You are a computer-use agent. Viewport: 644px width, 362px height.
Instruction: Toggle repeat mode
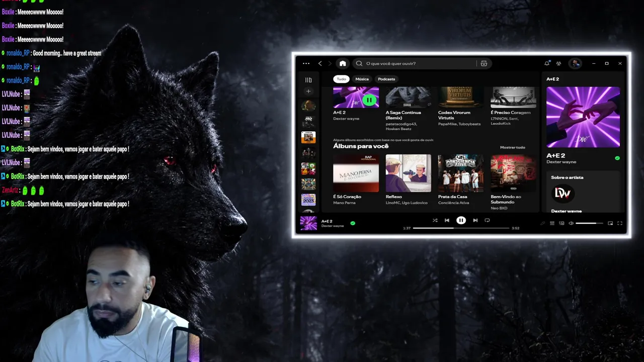coord(487,220)
